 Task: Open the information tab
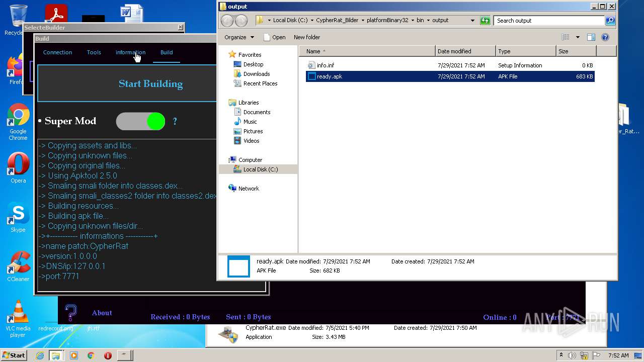[x=130, y=52]
